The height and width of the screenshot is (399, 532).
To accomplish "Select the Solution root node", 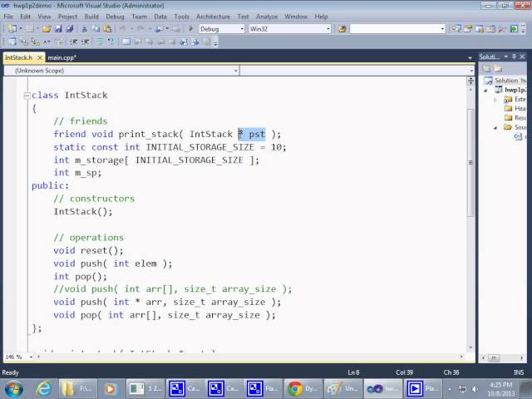I will (505, 81).
